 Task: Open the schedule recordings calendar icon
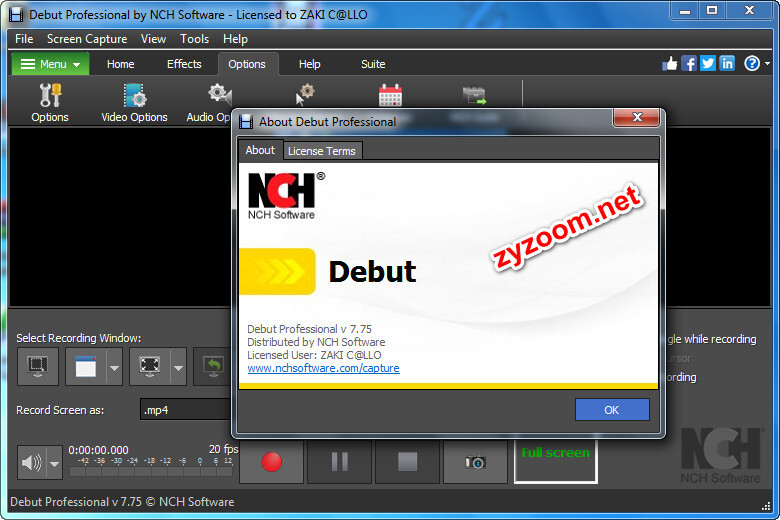tap(390, 95)
